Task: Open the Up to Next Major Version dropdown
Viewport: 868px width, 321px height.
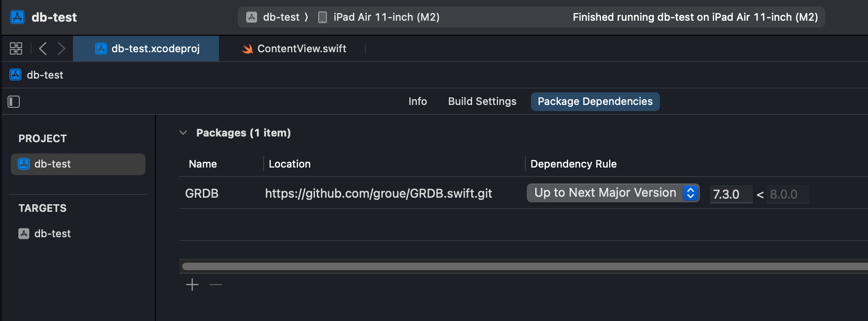Action: coord(612,193)
